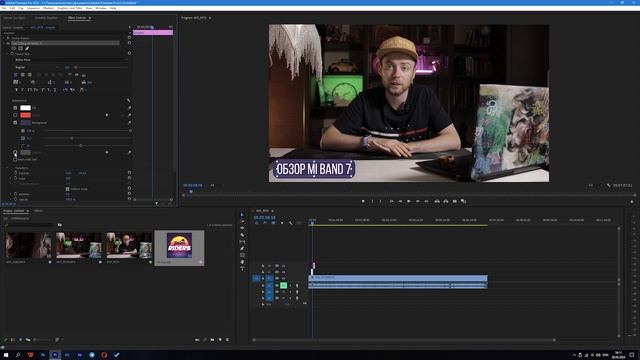This screenshot has height=360, width=640.
Task: Open the font style Regular dropdown
Action: [37, 67]
